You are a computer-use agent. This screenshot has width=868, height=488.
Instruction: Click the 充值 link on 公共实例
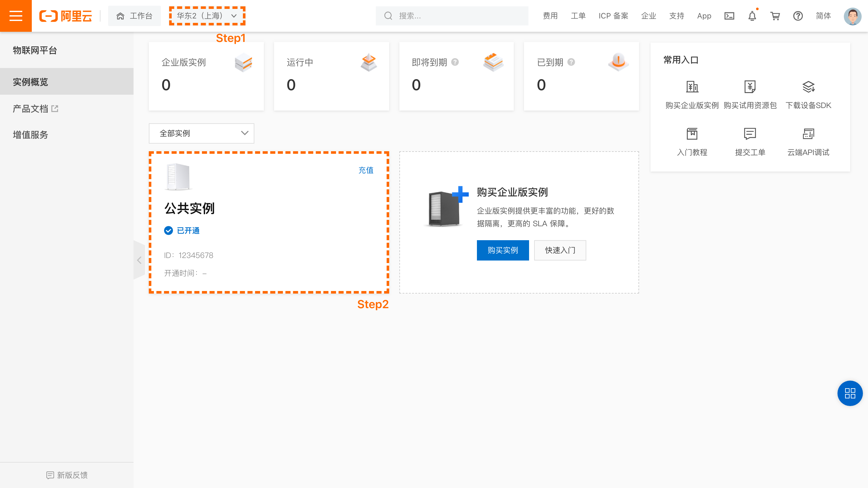[x=366, y=170]
